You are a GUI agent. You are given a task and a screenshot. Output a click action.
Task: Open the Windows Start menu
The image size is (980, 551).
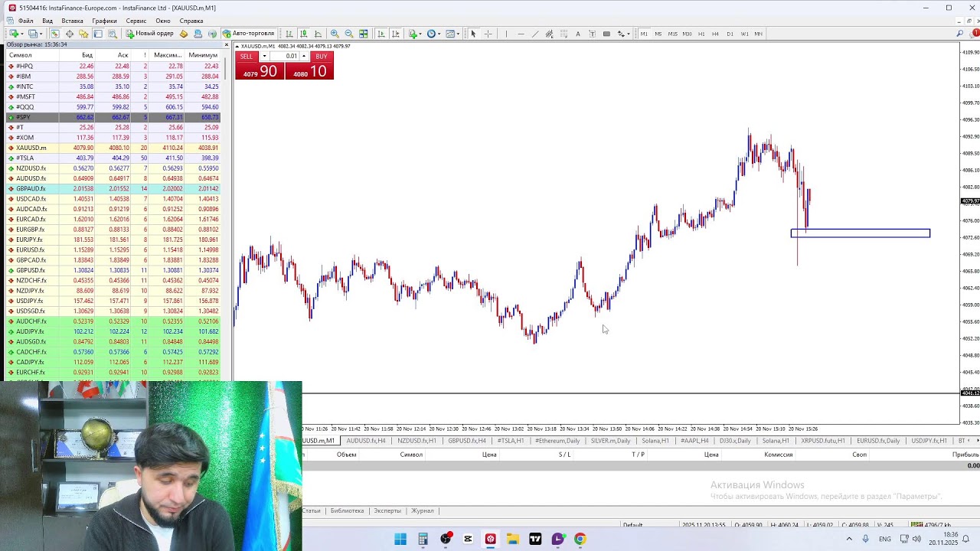400,539
